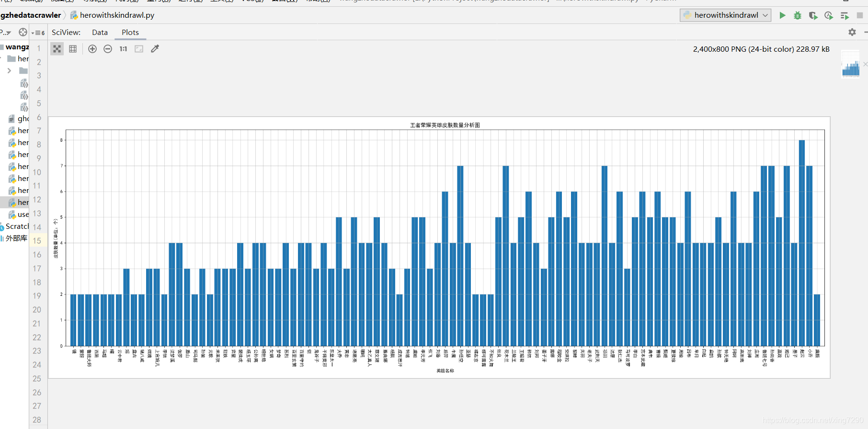
Task: Click the grey Stop button
Action: pos(860,15)
